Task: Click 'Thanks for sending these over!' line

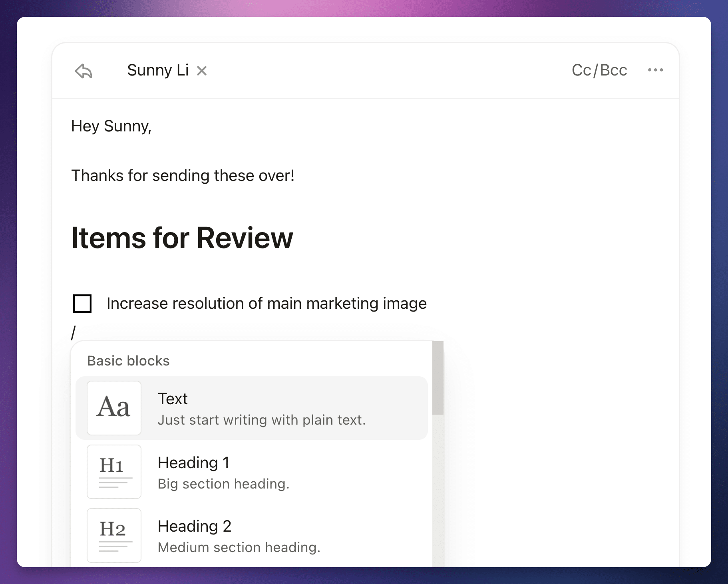Action: point(183,176)
